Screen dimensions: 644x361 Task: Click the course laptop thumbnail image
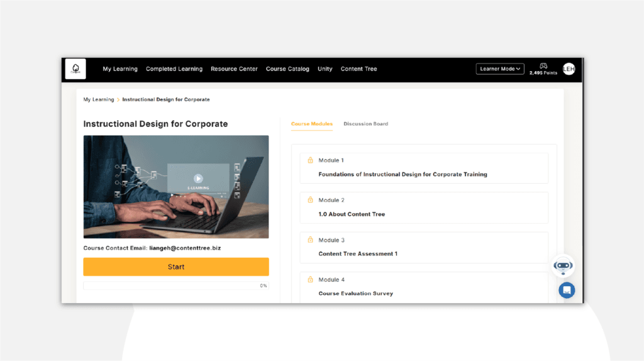pyautogui.click(x=176, y=187)
